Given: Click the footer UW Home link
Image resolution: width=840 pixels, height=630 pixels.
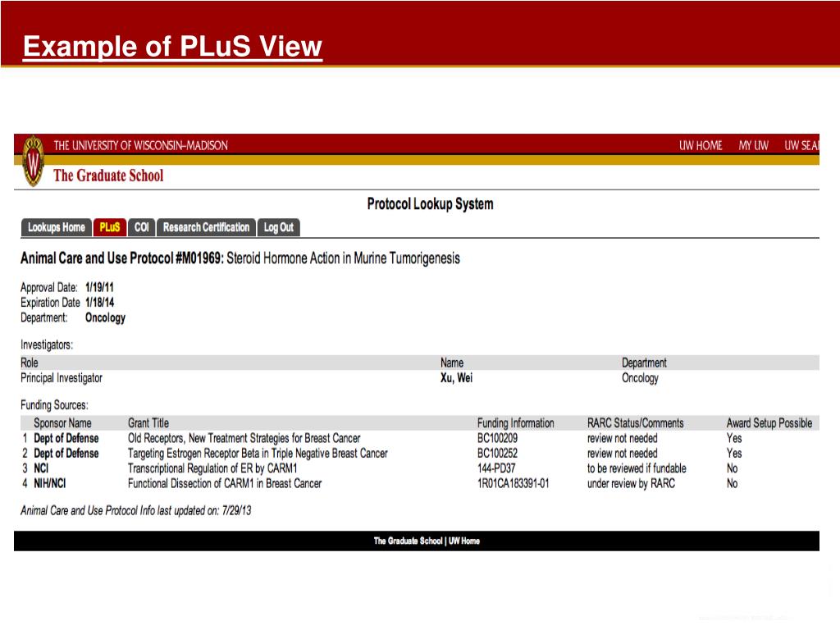Looking at the screenshot, I should click(464, 541).
